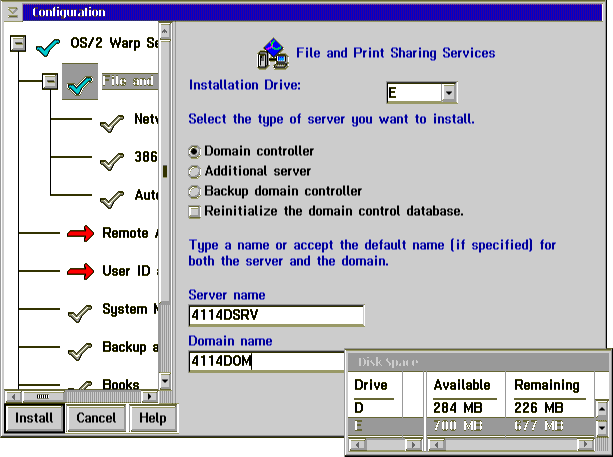Click the Disk Space Drive column right arrow
Viewport: 613px width, 457px height.
pyautogui.click(x=413, y=444)
